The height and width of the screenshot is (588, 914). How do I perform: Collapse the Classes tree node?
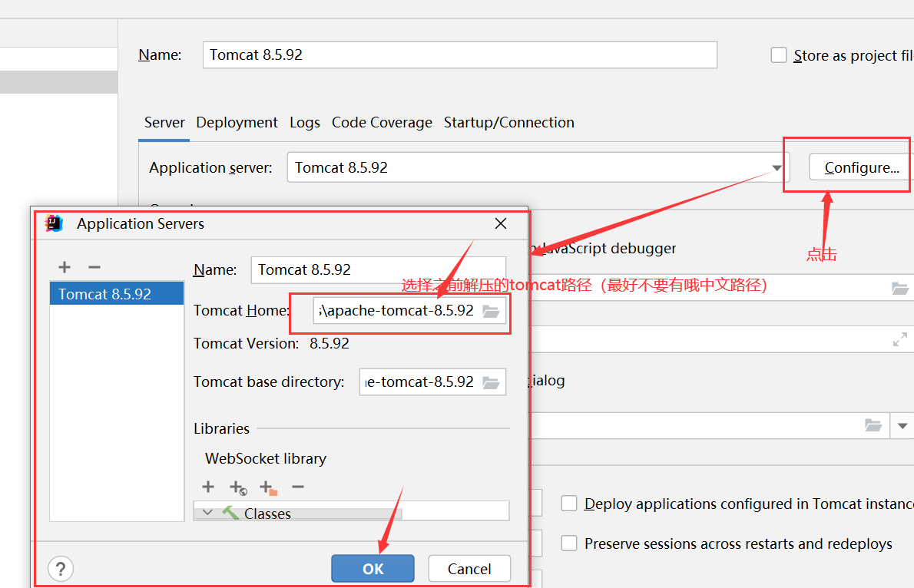207,513
